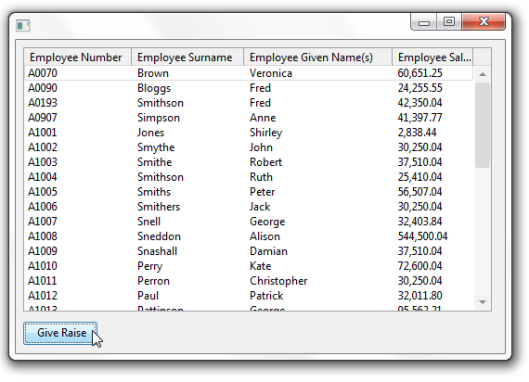Click the scrollbar up arrow
The height and width of the screenshot is (382, 529).
(482, 74)
